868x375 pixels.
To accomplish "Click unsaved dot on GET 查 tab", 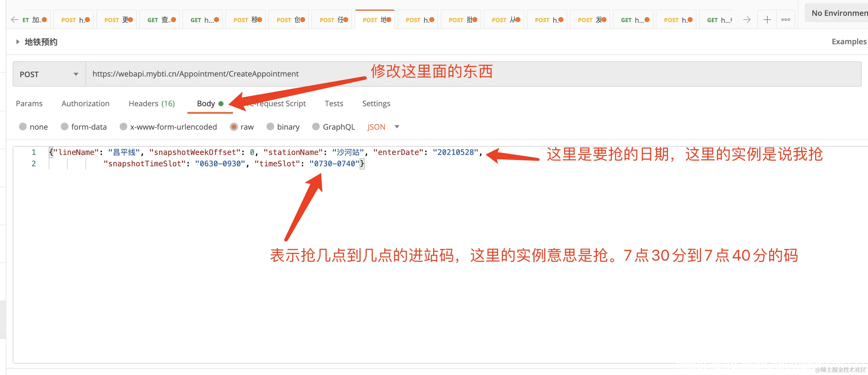I will (x=173, y=20).
